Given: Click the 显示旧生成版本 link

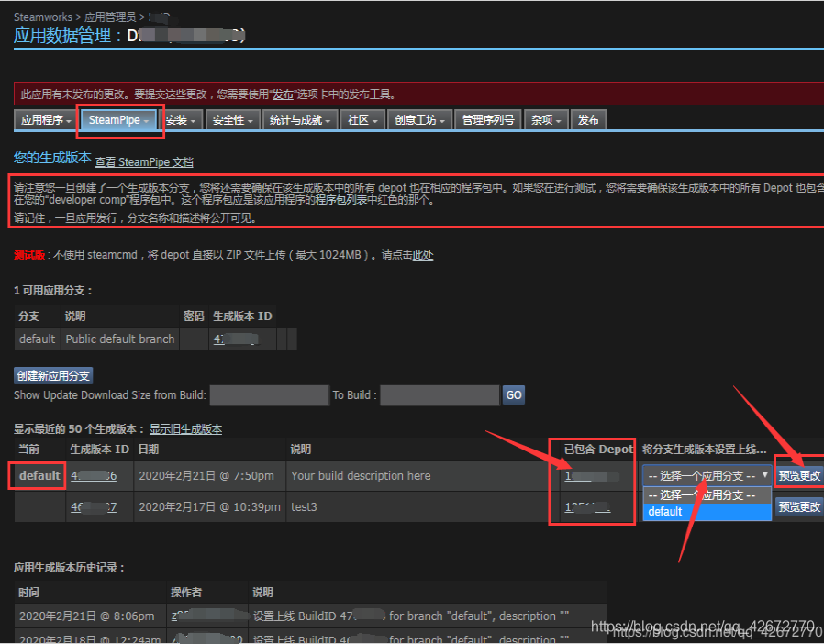Looking at the screenshot, I should (x=185, y=429).
